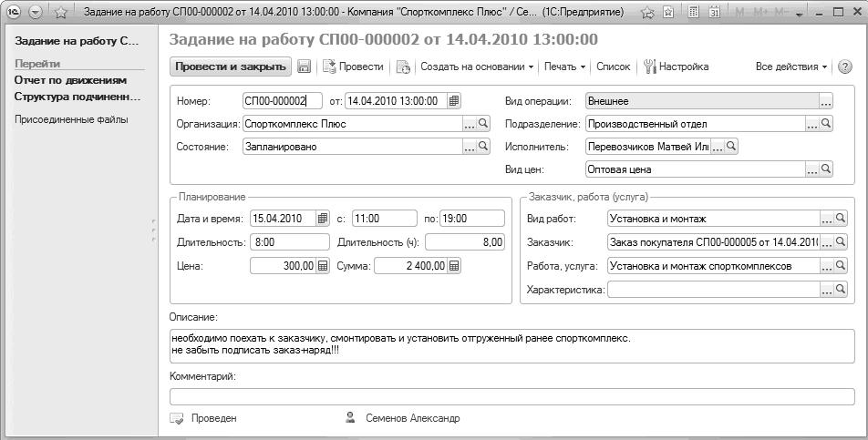Screen dimensions: 868x440
Task: Click the document-with-clock toolbar icon
Action: pos(403,67)
